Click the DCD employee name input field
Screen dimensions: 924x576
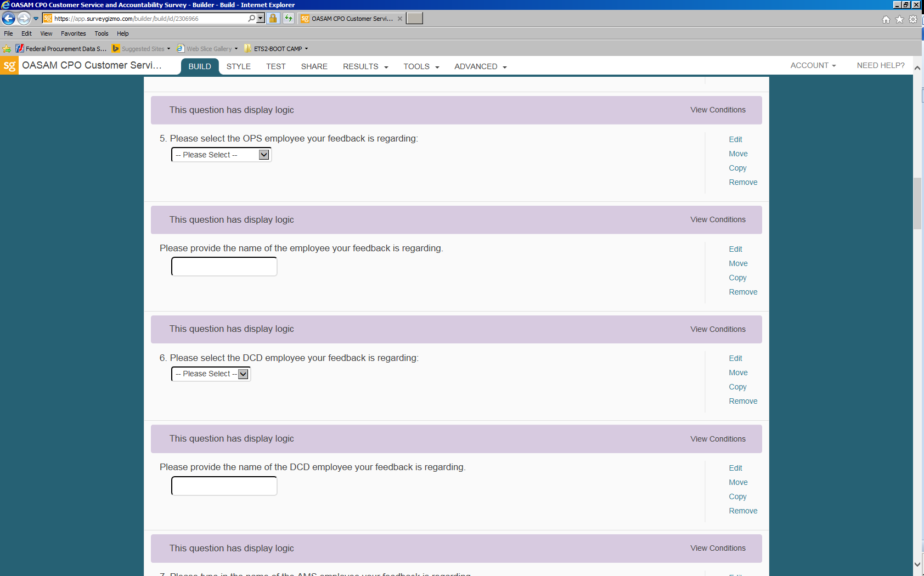point(224,486)
